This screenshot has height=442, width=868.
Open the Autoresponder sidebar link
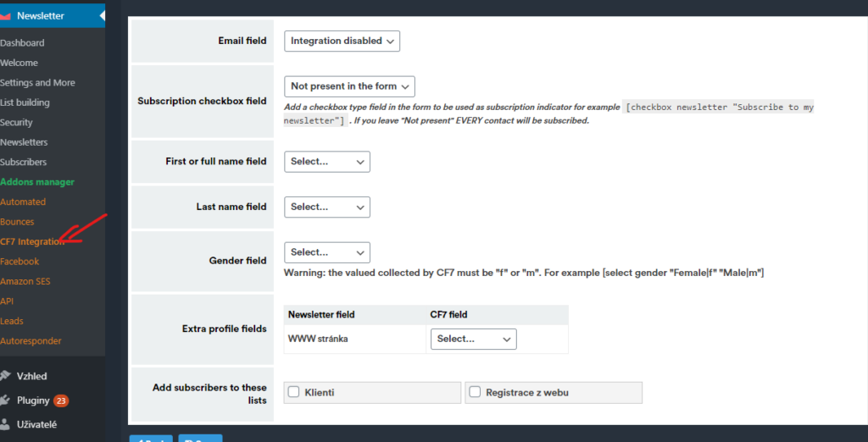(x=31, y=341)
